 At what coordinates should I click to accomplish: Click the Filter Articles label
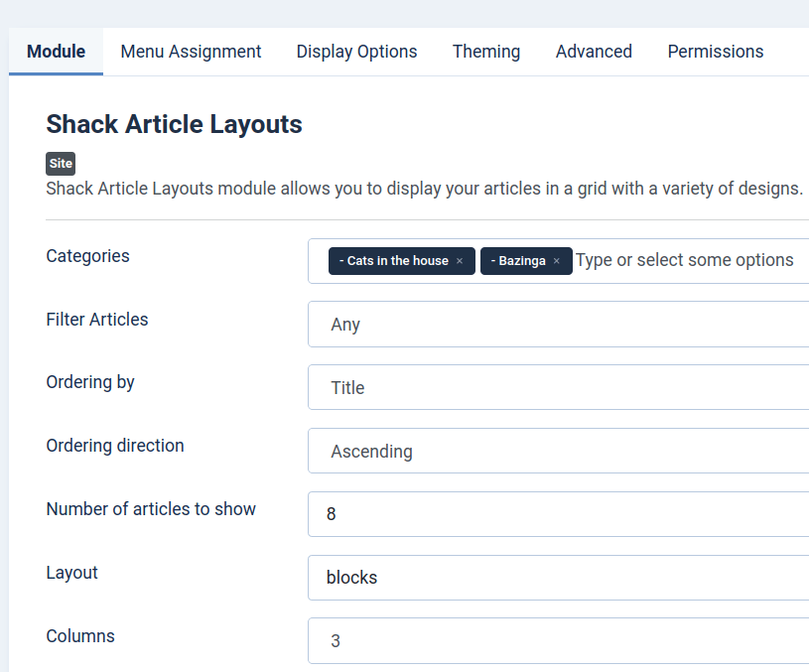coord(97,320)
